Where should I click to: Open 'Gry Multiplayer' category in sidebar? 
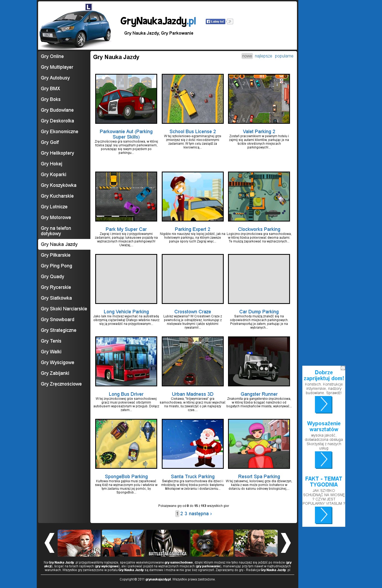[57, 67]
